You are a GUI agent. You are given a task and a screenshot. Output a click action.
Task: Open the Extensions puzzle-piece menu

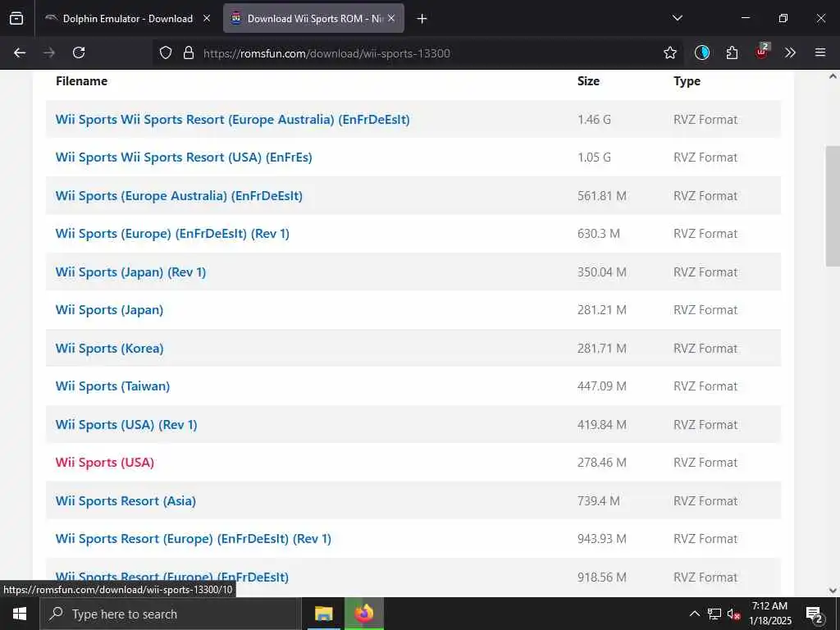coord(732,52)
